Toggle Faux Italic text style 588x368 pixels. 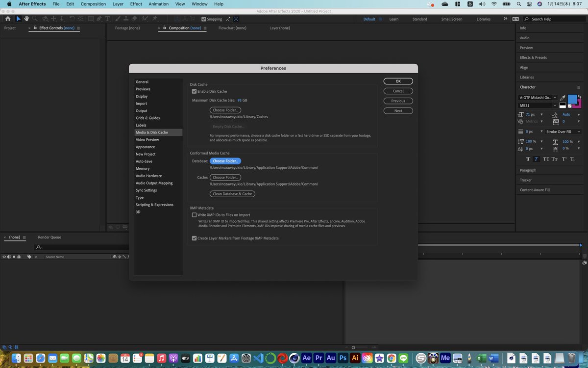(536, 159)
